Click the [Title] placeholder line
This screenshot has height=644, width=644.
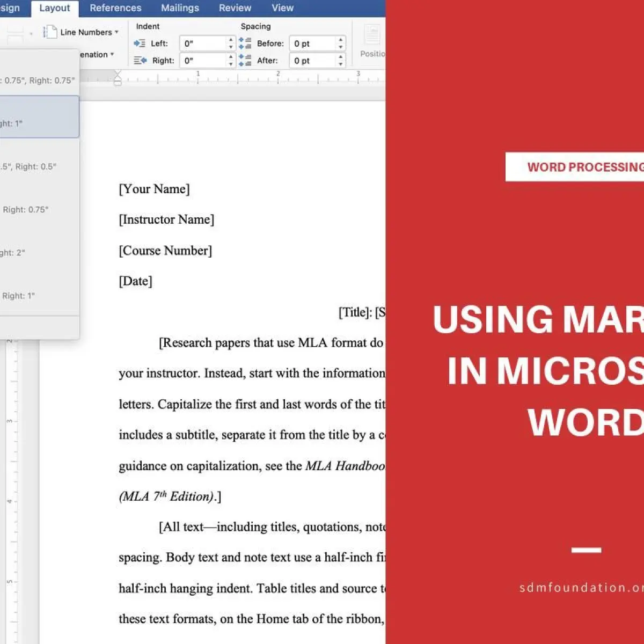(x=362, y=312)
